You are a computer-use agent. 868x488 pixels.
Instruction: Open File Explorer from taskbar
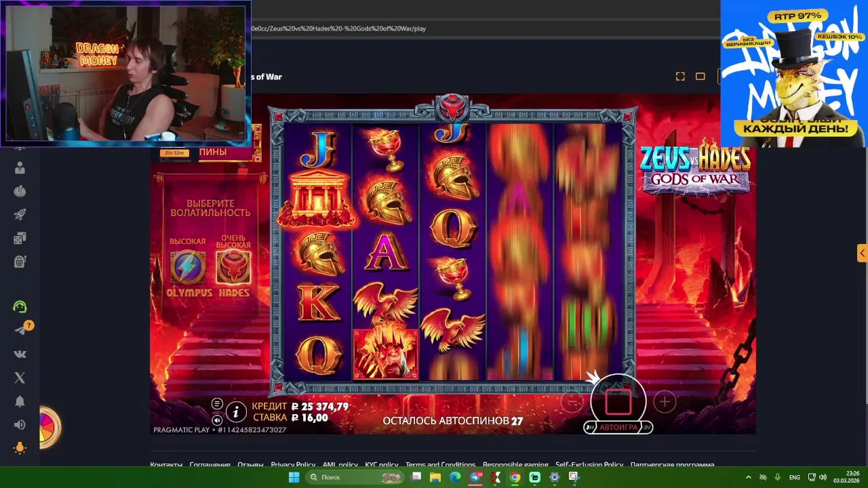[x=436, y=477]
